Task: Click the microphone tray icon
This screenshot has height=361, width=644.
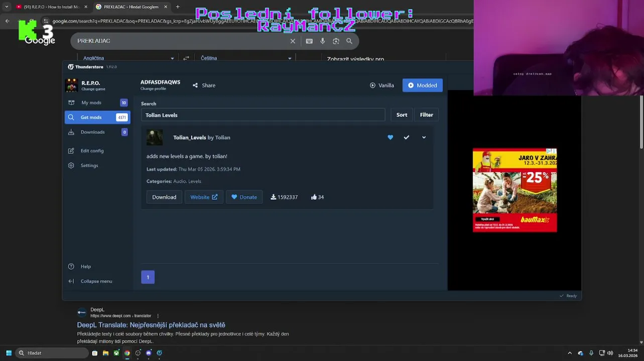Action: (591, 353)
